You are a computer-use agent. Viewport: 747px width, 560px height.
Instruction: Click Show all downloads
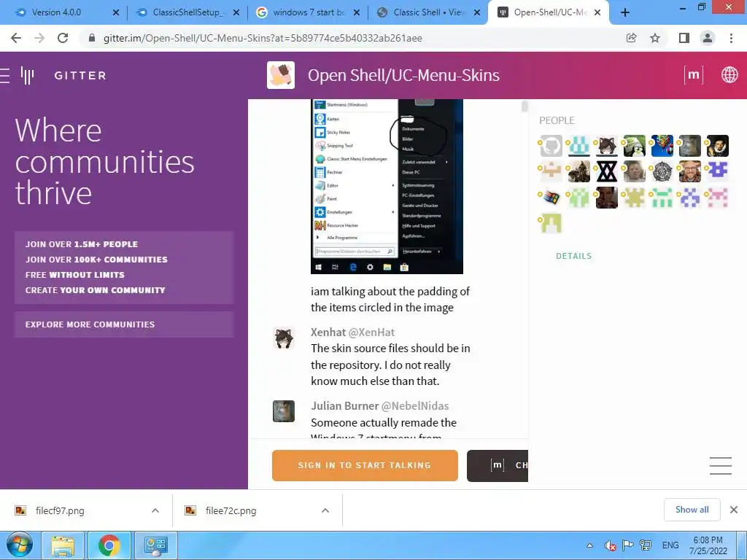click(692, 510)
